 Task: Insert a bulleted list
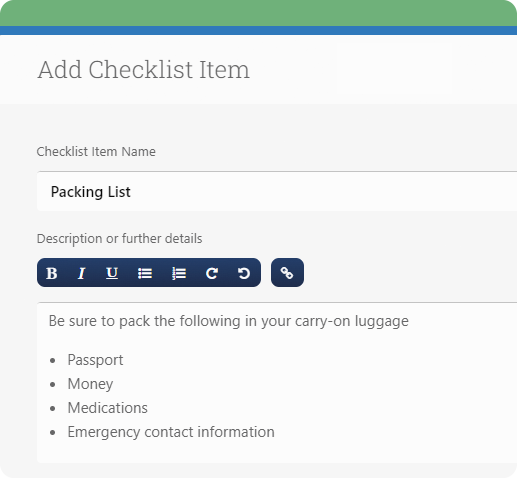point(145,273)
